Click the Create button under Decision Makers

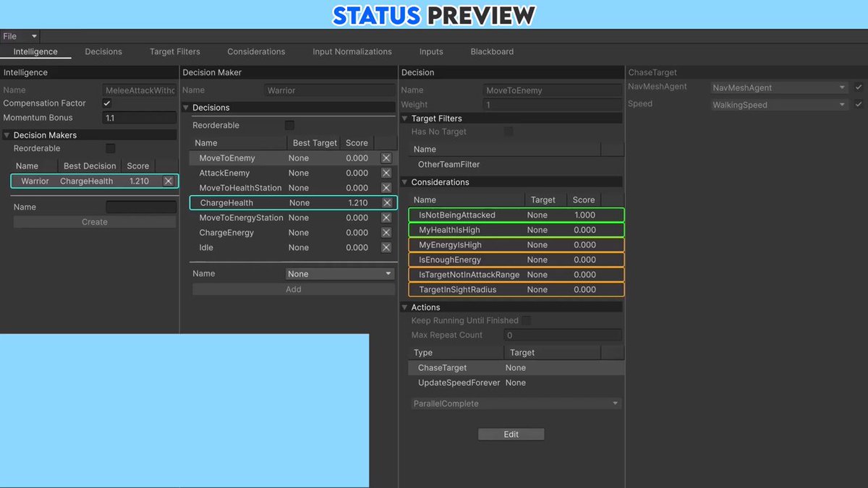(x=95, y=222)
